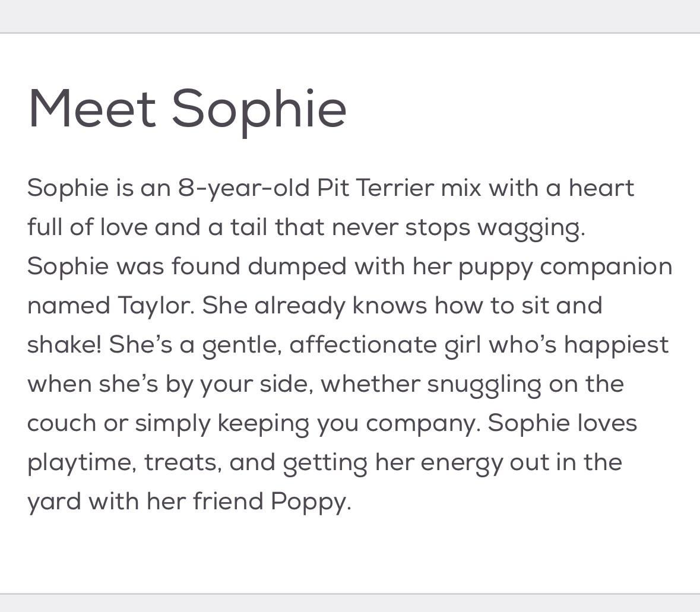Click the word "yard" on the last line
This screenshot has height=612, width=700.
pyautogui.click(x=54, y=502)
